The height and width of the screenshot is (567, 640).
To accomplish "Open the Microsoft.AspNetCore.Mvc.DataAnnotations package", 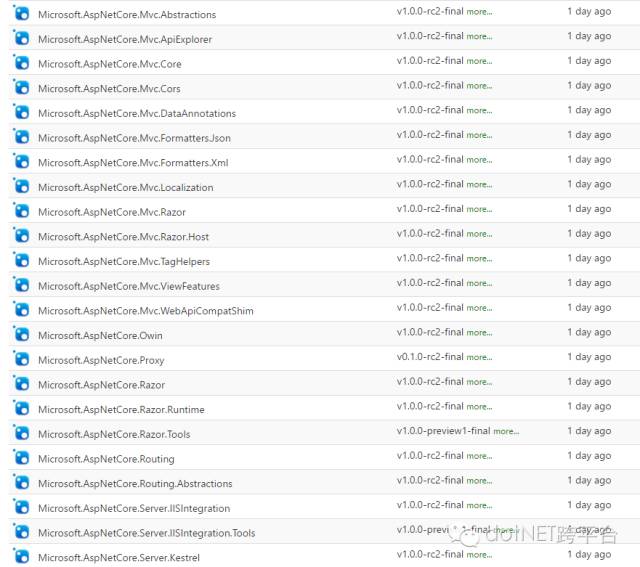I will tap(137, 113).
